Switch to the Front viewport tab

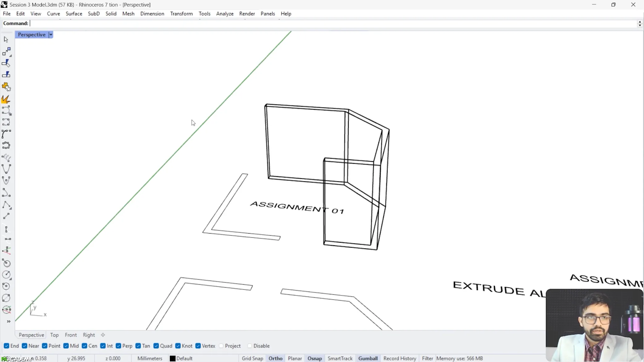coord(71,335)
